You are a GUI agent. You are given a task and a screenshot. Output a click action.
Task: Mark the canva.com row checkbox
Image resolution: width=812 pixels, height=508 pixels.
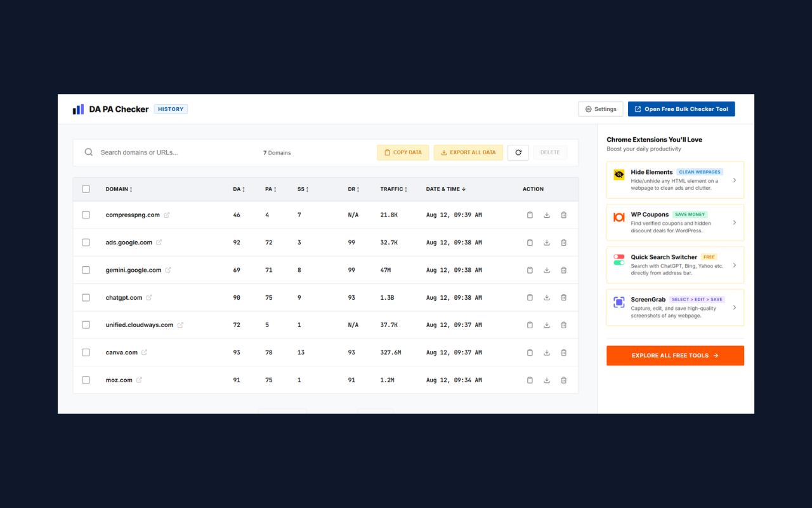tap(86, 352)
